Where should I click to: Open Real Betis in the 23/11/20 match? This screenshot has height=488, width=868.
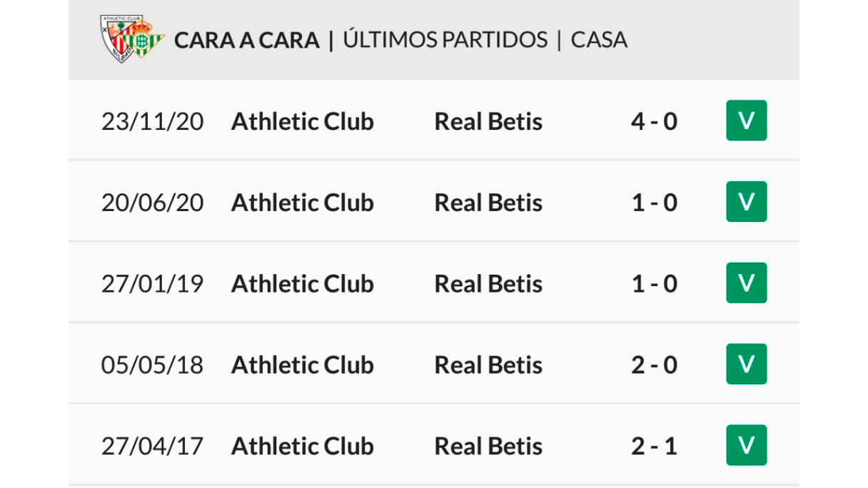tap(488, 121)
